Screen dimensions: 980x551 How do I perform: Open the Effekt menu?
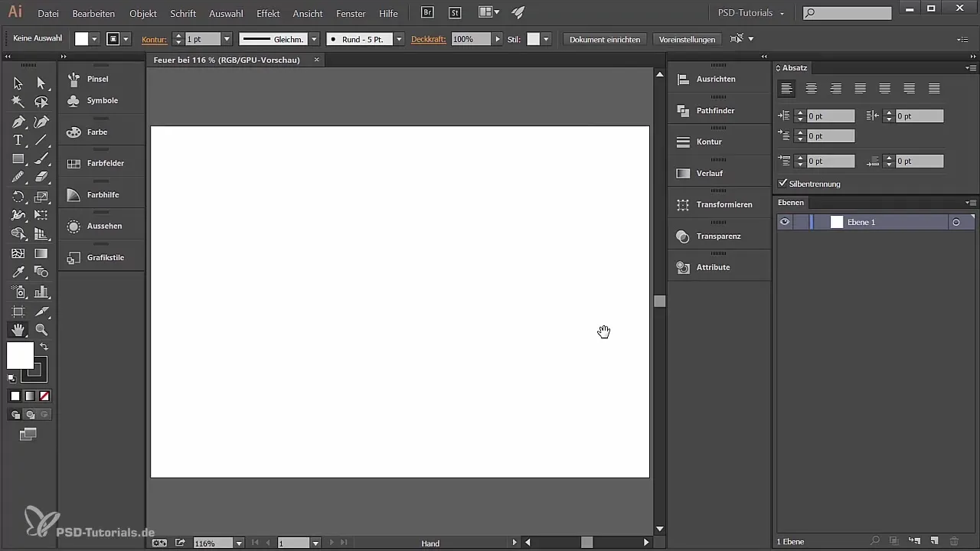[268, 14]
